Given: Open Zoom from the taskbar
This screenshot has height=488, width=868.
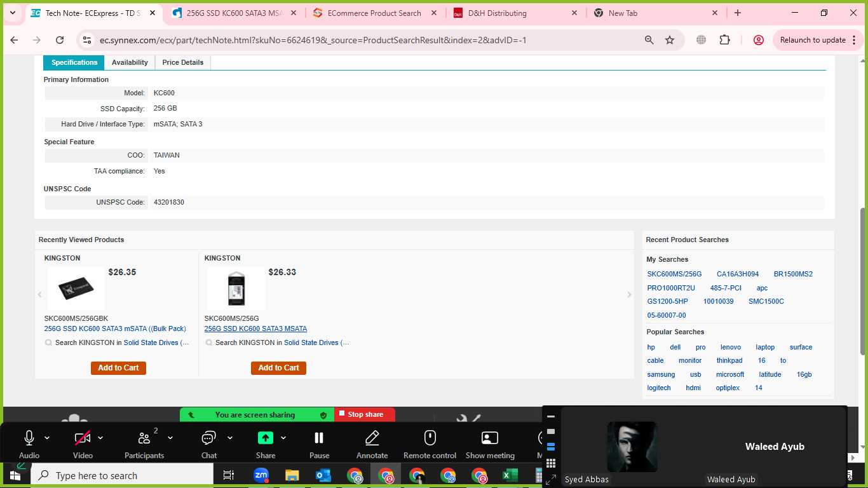Looking at the screenshot, I should tap(261, 475).
